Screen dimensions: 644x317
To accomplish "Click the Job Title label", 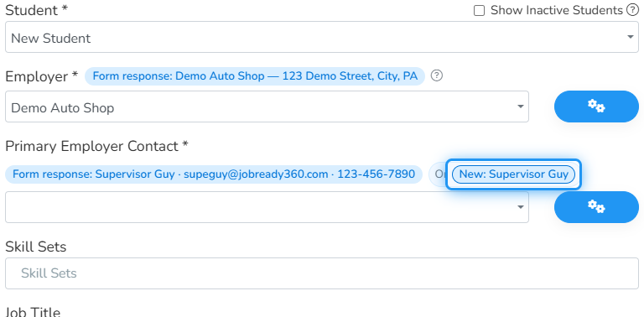I will (x=33, y=312).
